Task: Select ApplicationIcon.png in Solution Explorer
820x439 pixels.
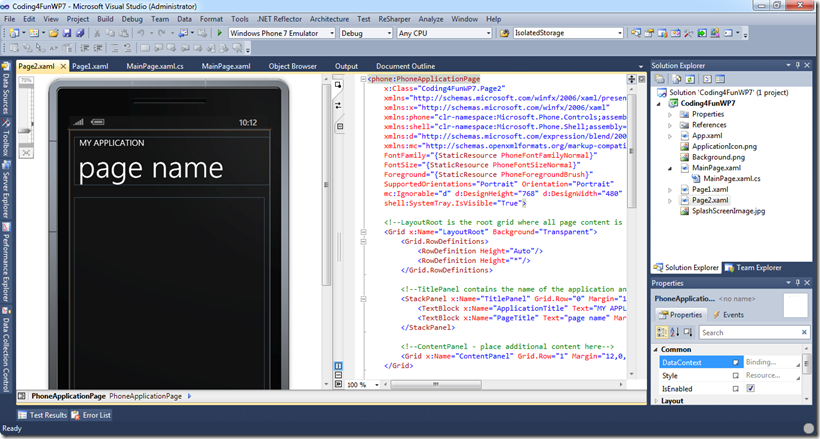Action: [724, 147]
